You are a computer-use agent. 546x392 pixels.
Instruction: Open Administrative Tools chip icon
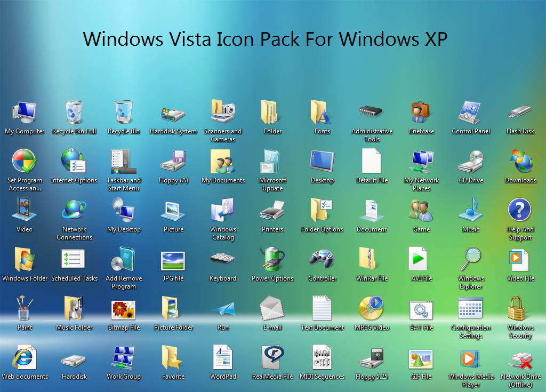pyautogui.click(x=371, y=112)
